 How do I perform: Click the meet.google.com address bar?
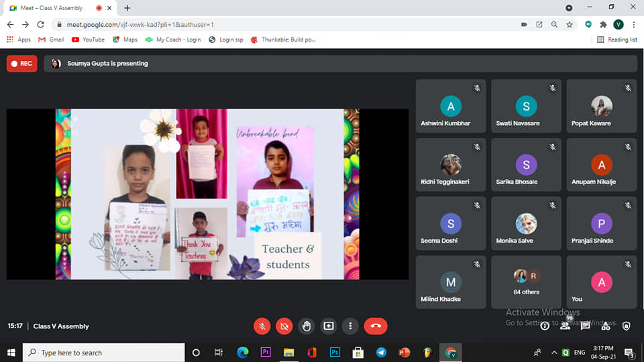[x=288, y=25]
